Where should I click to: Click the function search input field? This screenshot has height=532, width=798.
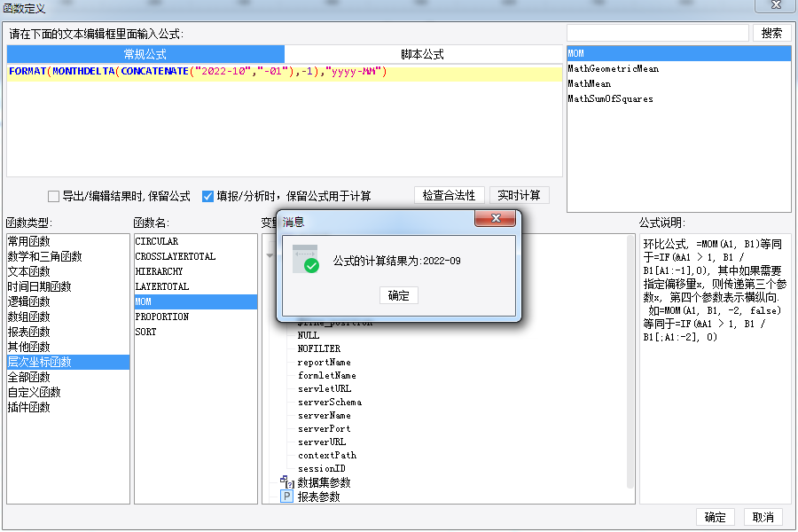coord(658,33)
